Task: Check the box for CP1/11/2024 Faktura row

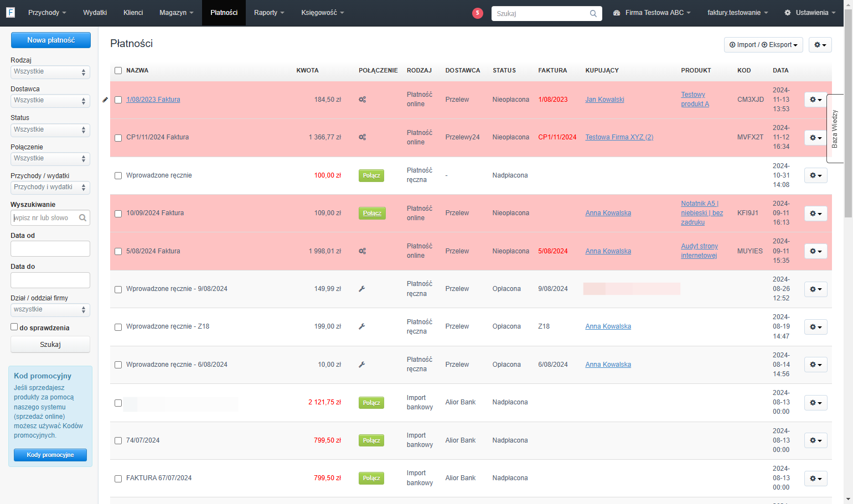Action: [x=118, y=138]
